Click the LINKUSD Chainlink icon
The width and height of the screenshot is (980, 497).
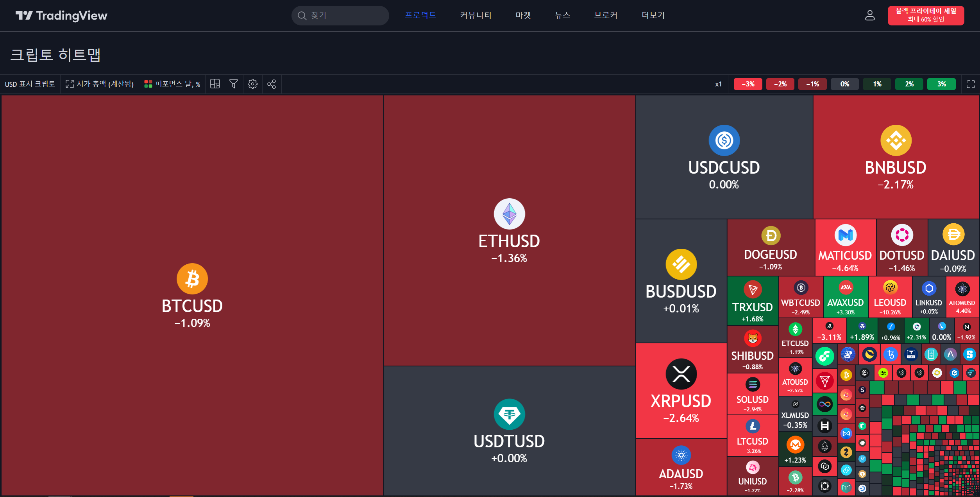coord(929,289)
